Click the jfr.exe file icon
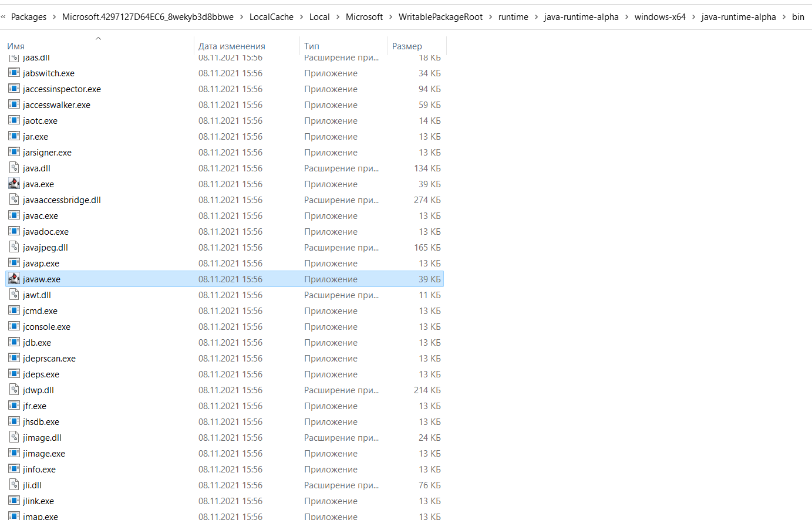This screenshot has height=520, width=812. click(14, 406)
